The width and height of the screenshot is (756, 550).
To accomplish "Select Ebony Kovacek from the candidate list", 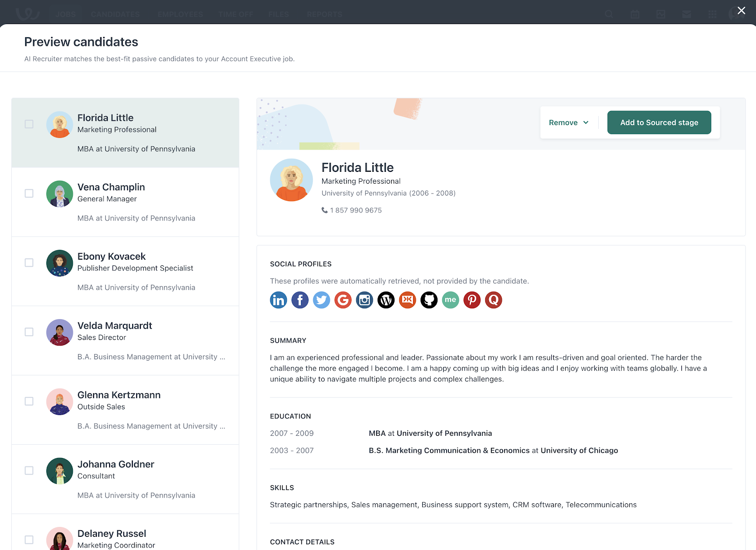I will point(112,256).
